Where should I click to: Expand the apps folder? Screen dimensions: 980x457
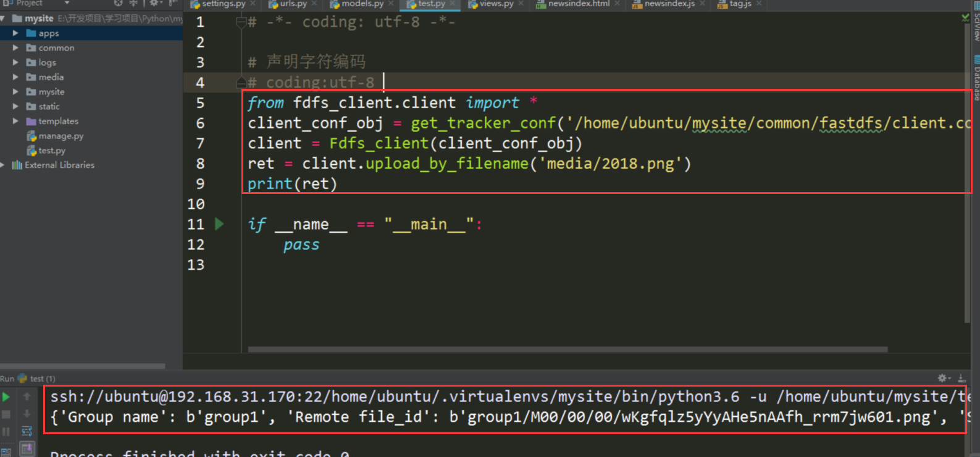15,33
